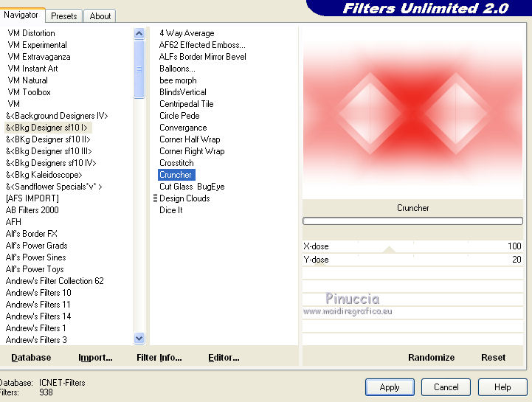This screenshot has height=402, width=532.
Task: Click the category list scrollbar thumb
Action: point(139,69)
